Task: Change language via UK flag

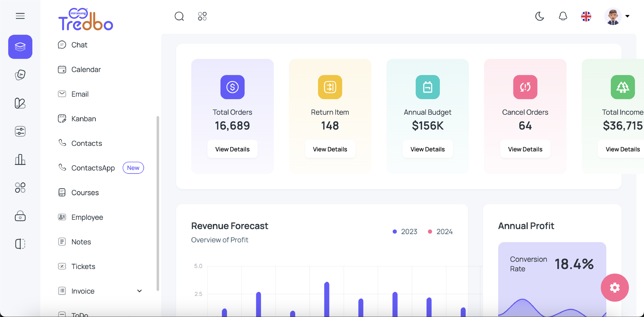Action: pyautogui.click(x=586, y=16)
